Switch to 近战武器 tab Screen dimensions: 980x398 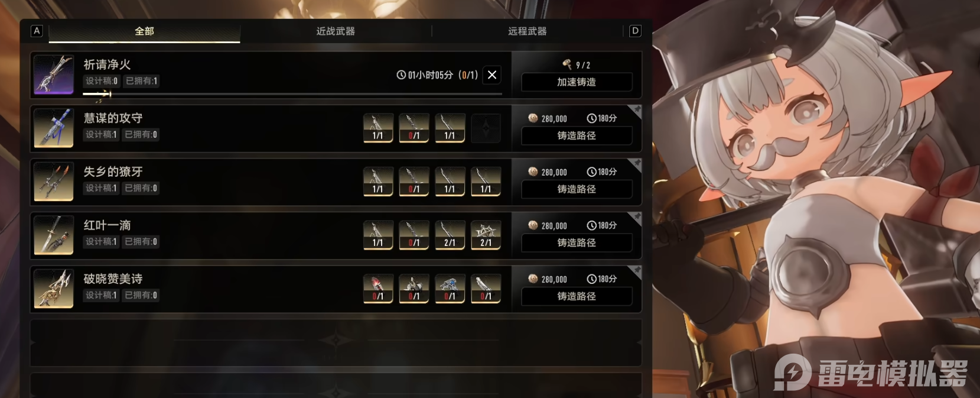point(336,31)
